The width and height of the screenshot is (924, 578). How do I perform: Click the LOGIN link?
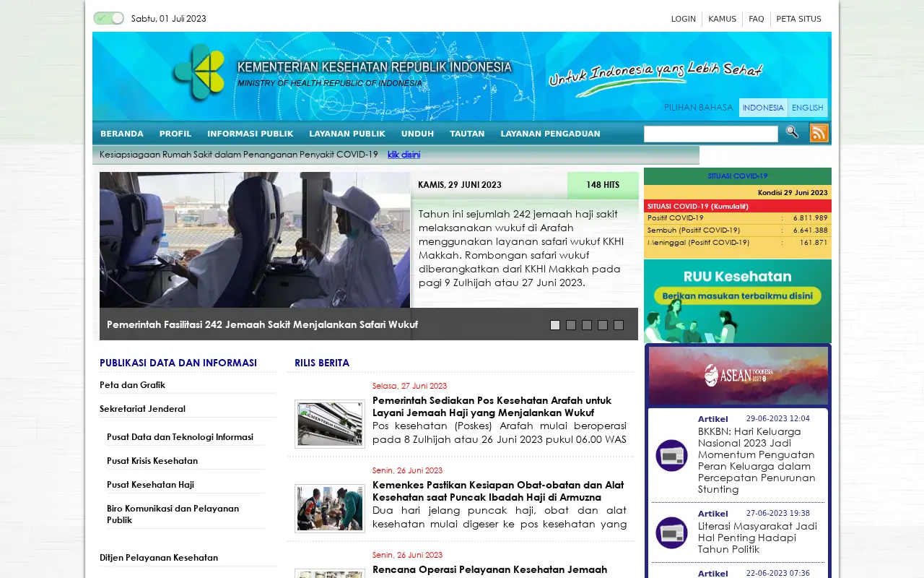684,19
